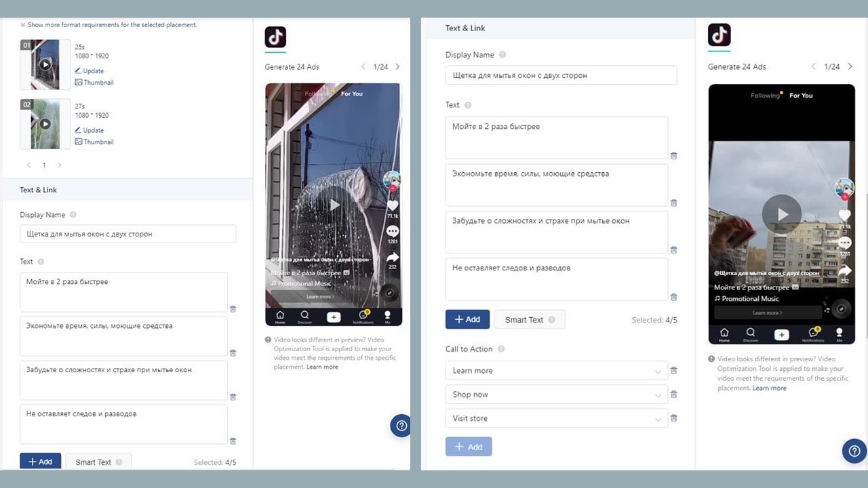
Task: Click Smart Text button in right screenshot
Action: [x=530, y=320]
